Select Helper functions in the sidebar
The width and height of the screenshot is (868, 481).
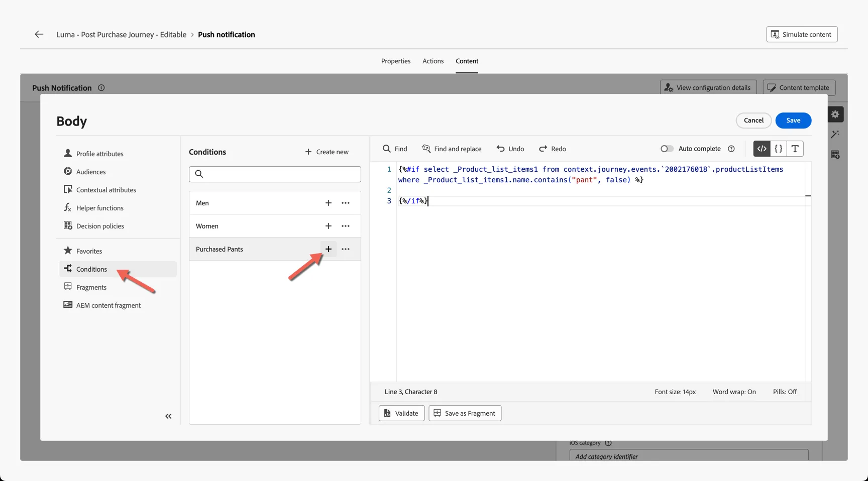[x=118, y=208]
